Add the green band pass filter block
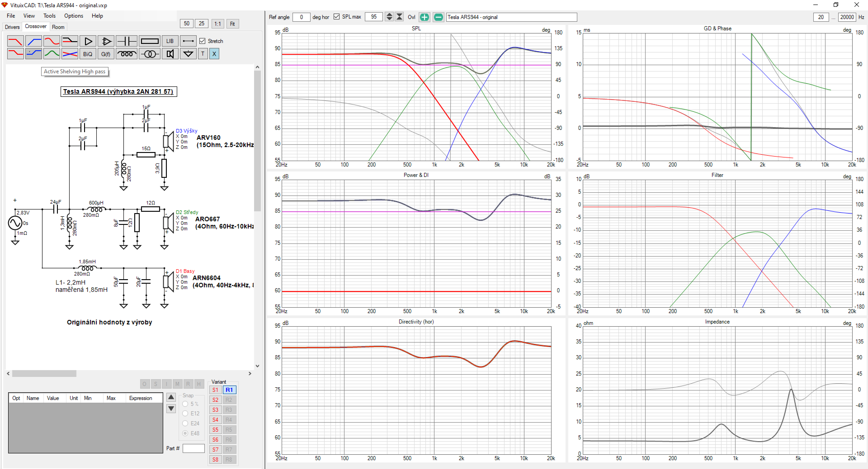 [x=52, y=54]
